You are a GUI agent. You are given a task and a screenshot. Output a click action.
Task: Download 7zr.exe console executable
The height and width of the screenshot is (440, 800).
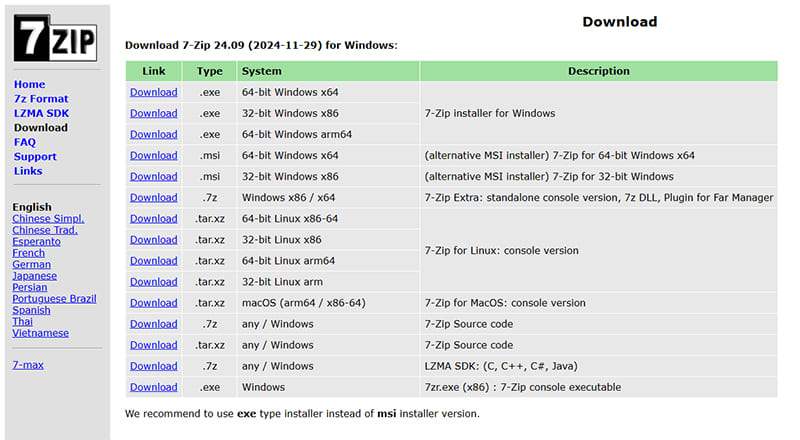(x=154, y=387)
